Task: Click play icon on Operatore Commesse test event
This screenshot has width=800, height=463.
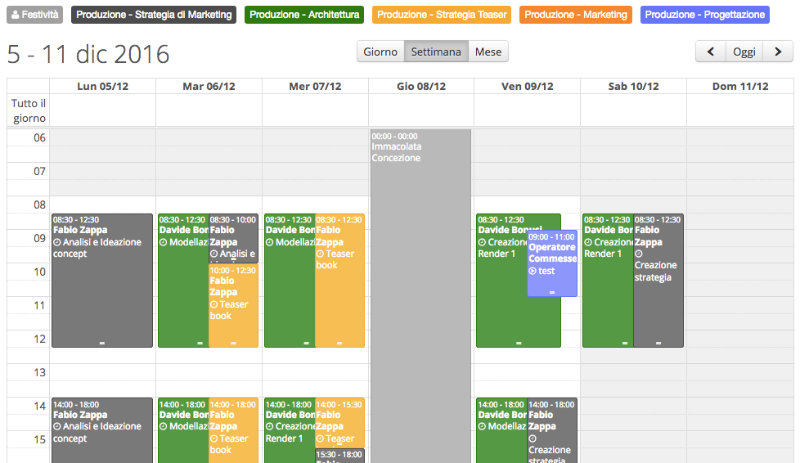Action: tap(533, 271)
